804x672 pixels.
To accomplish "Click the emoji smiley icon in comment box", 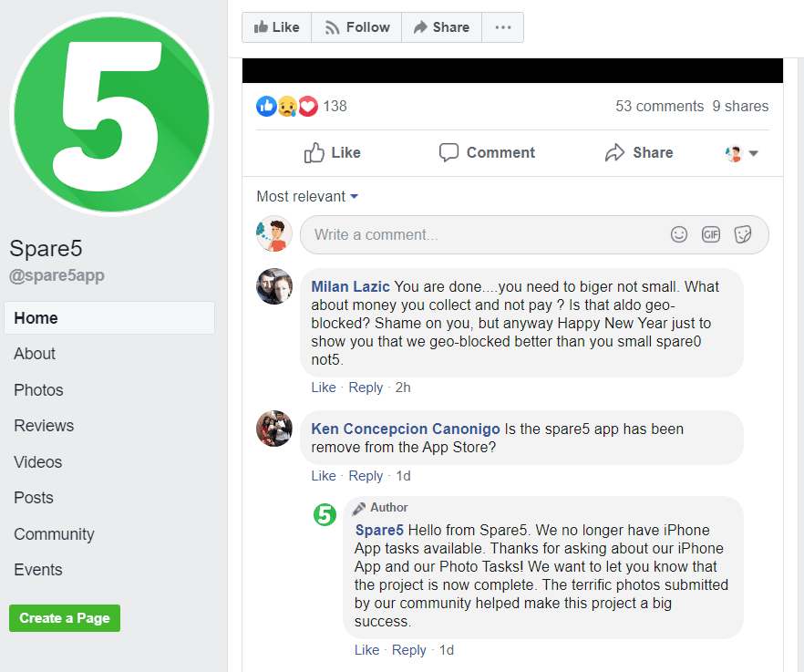I will (679, 234).
